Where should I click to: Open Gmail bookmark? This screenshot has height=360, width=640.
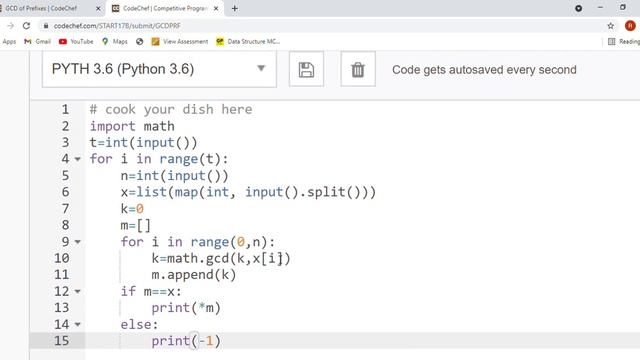pos(38,42)
